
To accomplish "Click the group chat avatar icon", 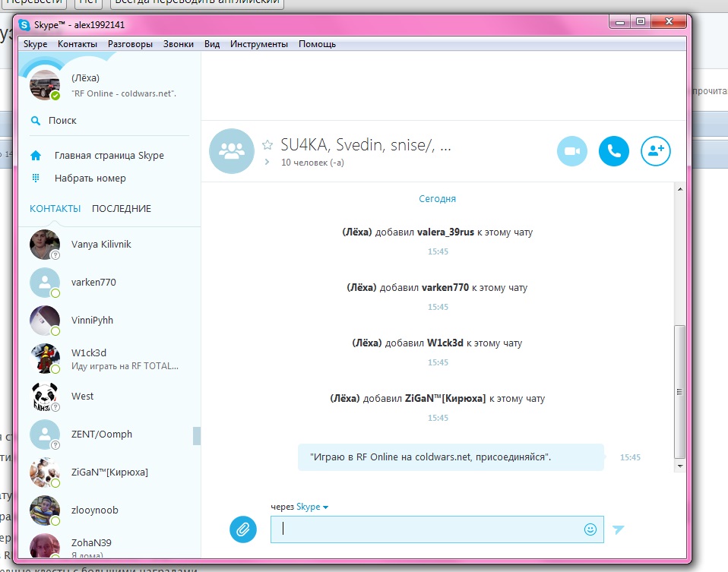I will pos(232,151).
